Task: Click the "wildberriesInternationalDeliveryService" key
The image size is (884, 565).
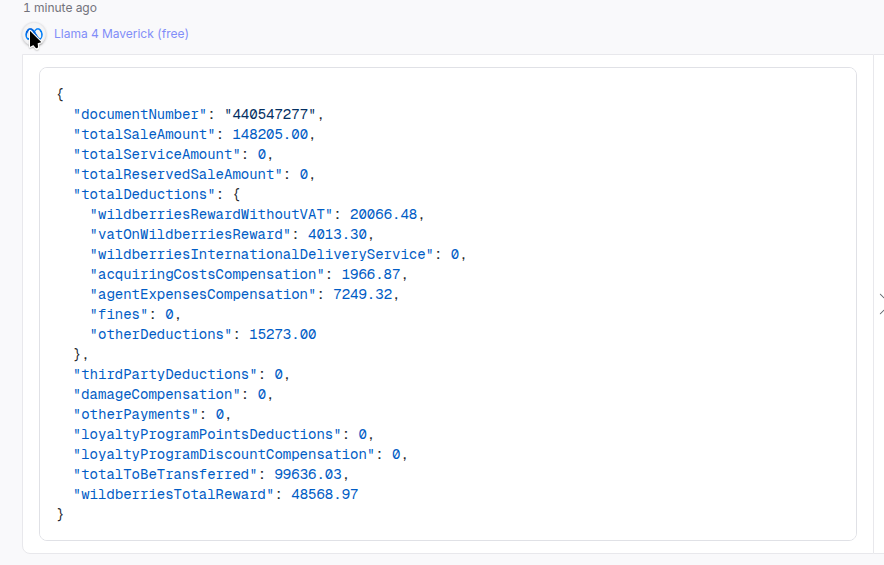Action: 262,255
